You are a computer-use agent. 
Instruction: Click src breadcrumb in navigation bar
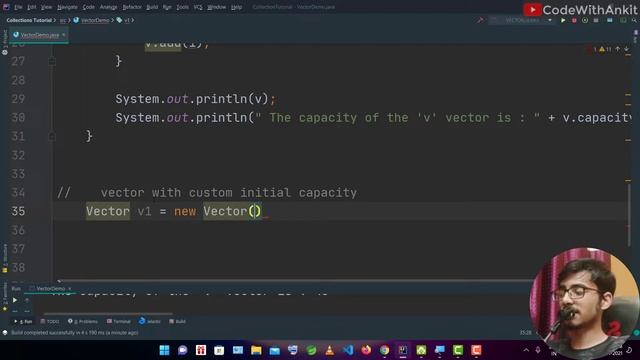pyautogui.click(x=63, y=20)
